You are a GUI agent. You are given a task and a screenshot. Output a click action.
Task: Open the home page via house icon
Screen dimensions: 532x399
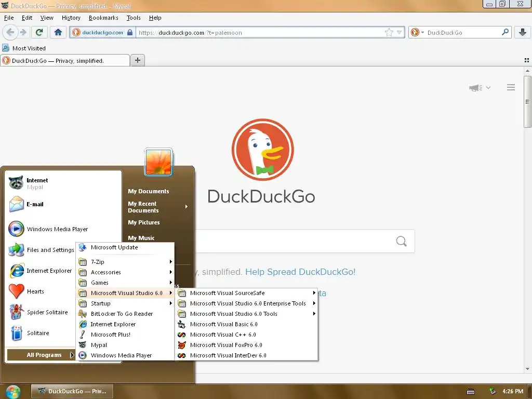click(58, 32)
